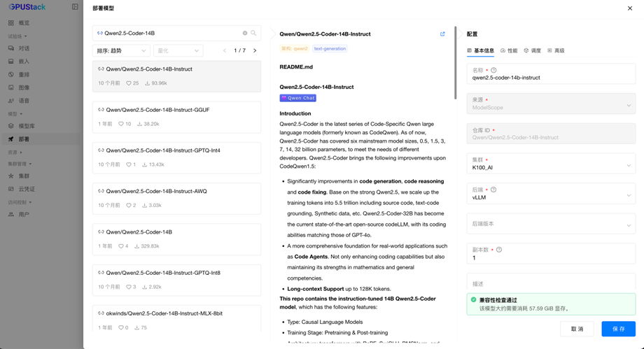Screen dimensions: 644x349
Task: Click the 描述 input field
Action: tap(551, 282)
